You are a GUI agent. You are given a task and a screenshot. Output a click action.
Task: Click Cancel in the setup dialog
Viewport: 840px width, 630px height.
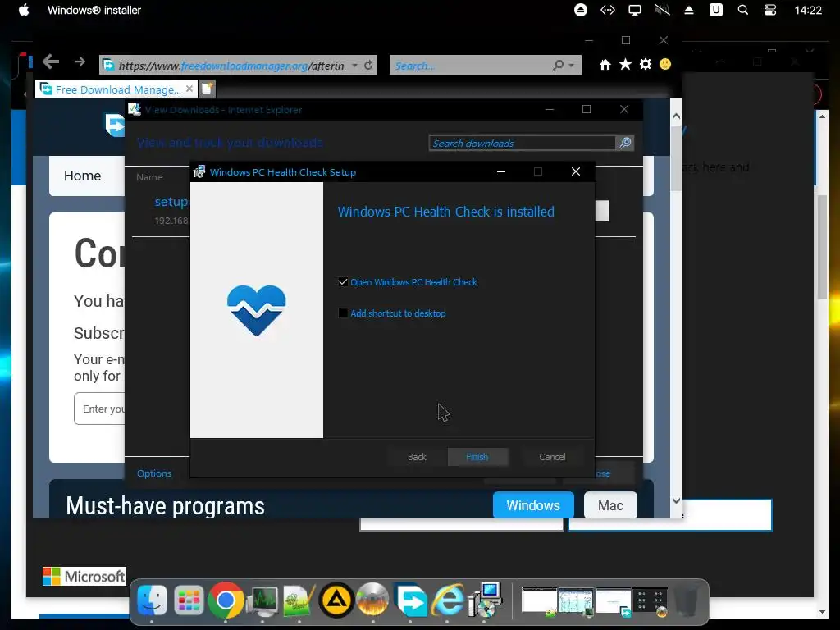552,457
